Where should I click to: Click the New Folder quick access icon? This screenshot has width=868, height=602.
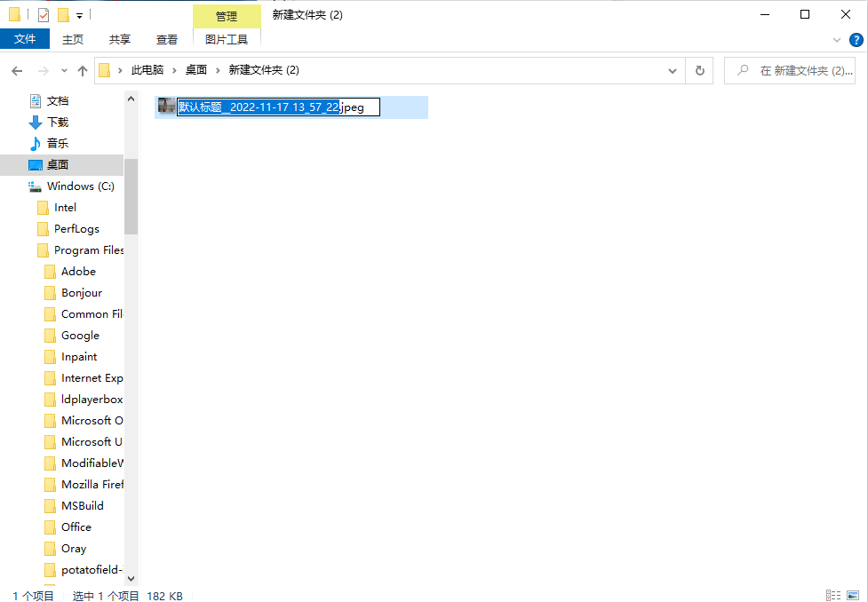point(64,15)
